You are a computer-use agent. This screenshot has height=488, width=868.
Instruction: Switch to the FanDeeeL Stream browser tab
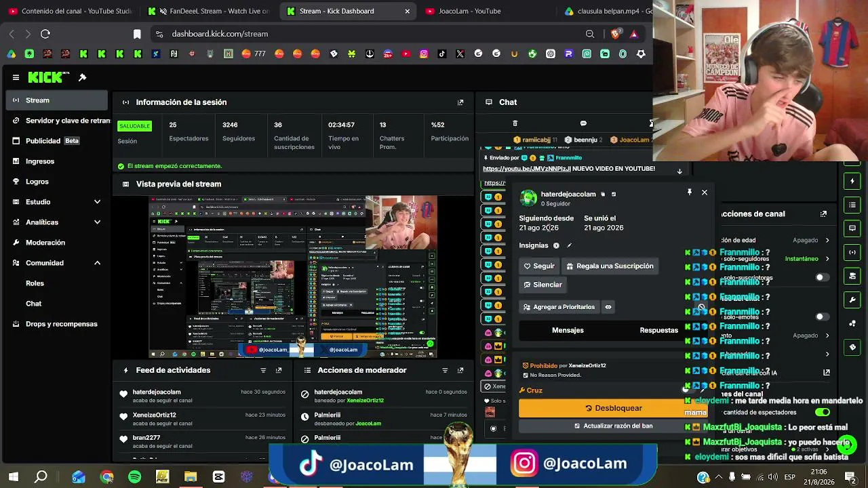click(x=209, y=11)
